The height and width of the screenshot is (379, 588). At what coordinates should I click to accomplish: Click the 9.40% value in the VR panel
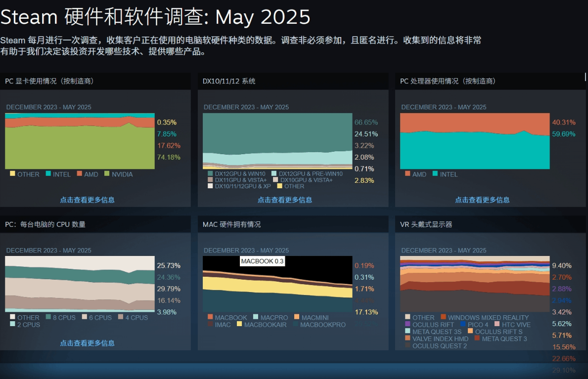tap(562, 266)
